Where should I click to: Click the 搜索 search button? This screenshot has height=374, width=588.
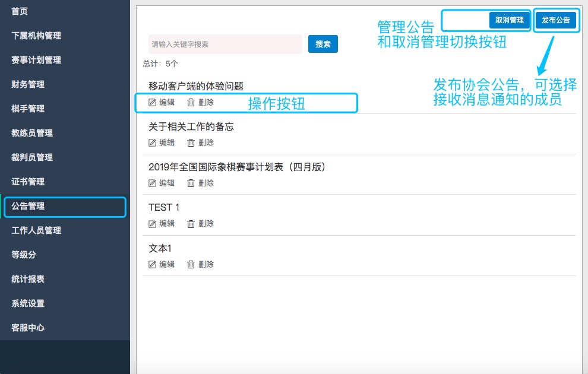(323, 44)
